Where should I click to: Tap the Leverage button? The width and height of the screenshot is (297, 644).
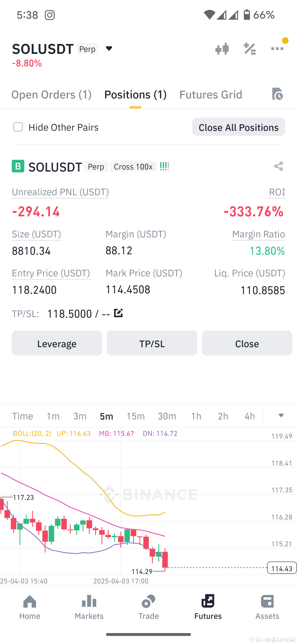coord(57,343)
